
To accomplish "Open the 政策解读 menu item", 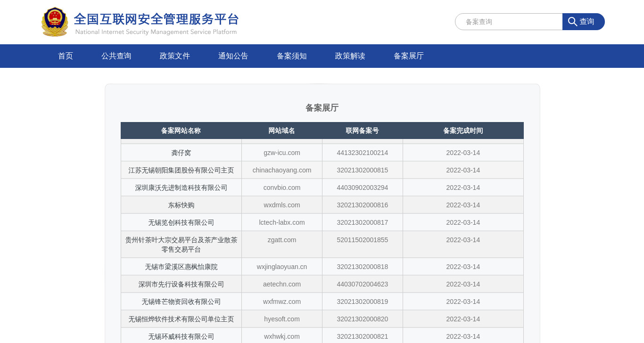I will click(350, 56).
